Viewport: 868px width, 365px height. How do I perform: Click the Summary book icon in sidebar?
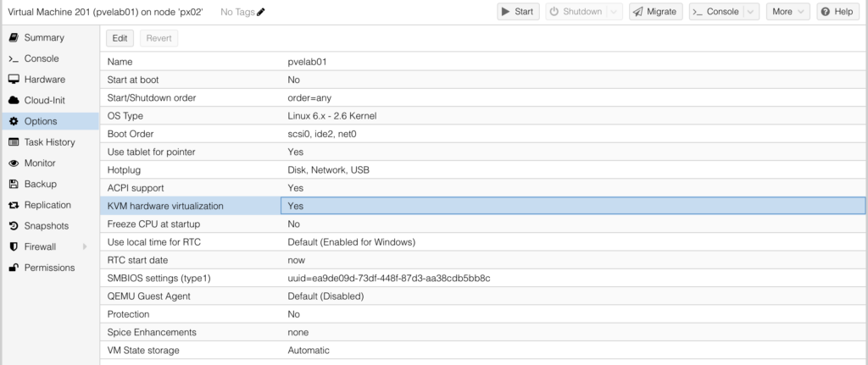(x=14, y=38)
